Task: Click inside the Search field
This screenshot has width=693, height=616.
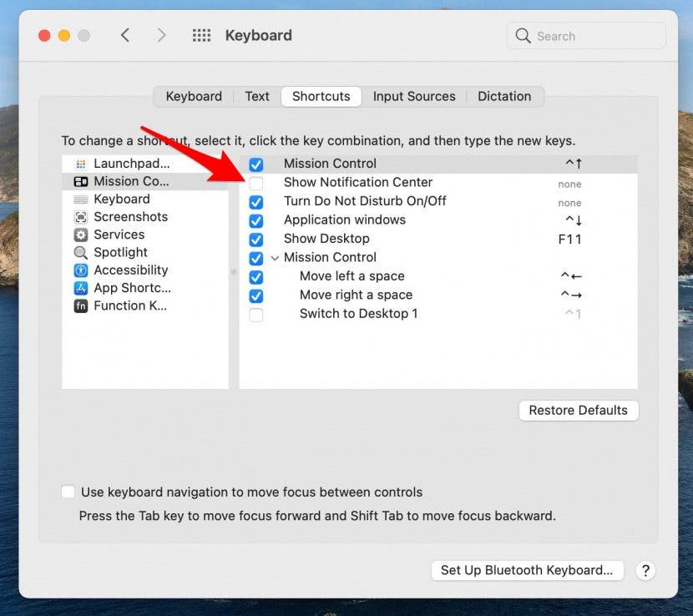Action: [x=584, y=36]
